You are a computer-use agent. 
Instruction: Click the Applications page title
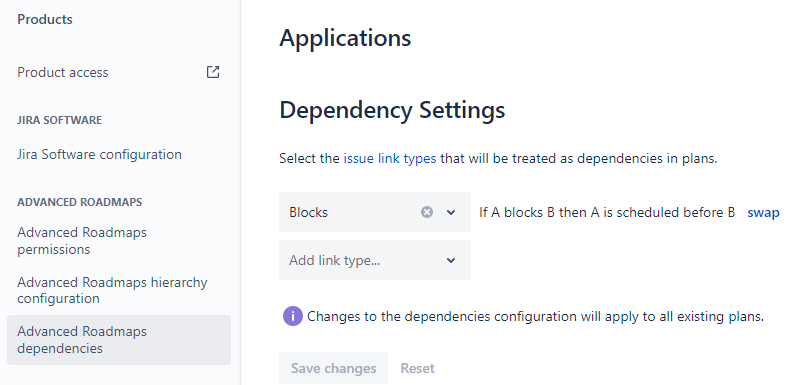(345, 38)
